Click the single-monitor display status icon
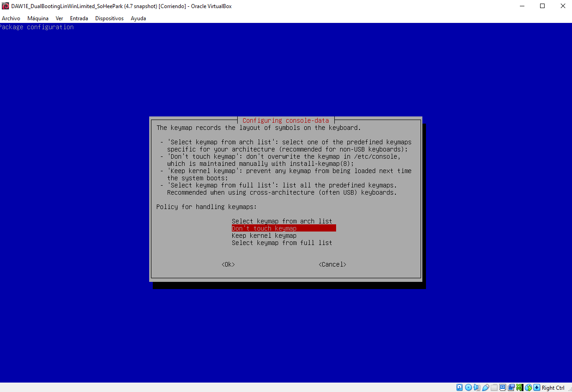 (x=502, y=388)
